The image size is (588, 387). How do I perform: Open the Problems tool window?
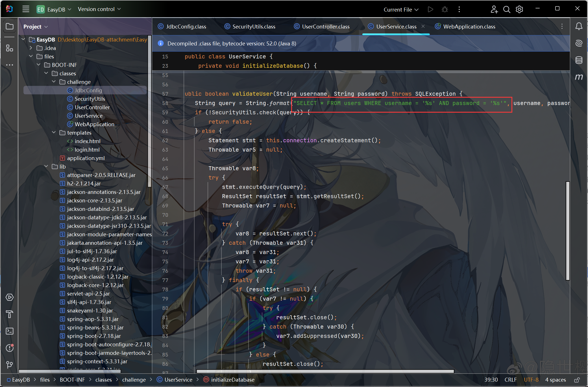click(x=10, y=348)
